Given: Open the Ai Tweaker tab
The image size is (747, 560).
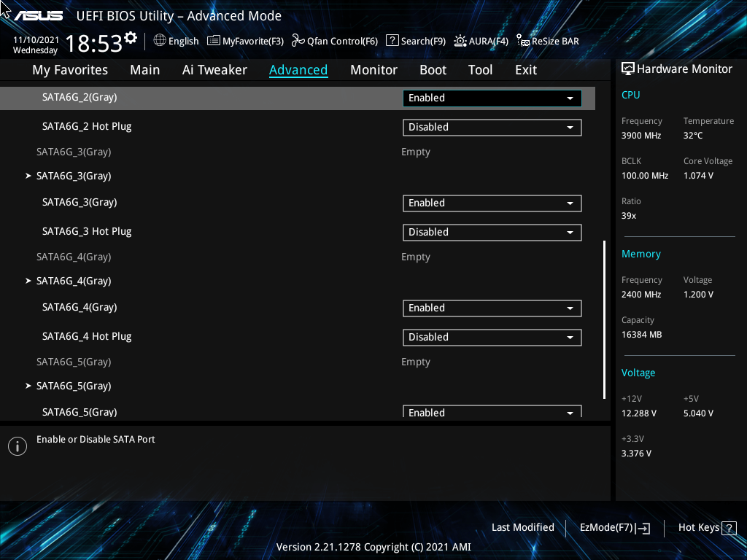Looking at the screenshot, I should (x=214, y=70).
